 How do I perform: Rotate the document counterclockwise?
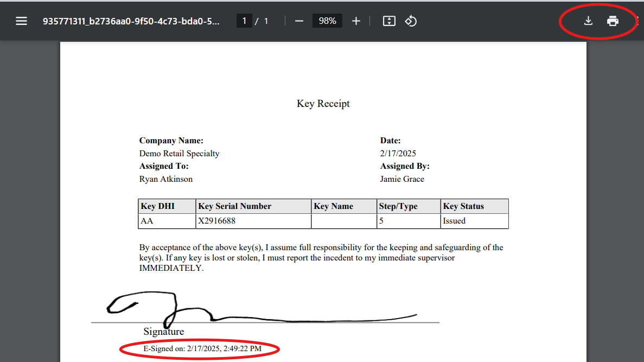click(x=411, y=21)
